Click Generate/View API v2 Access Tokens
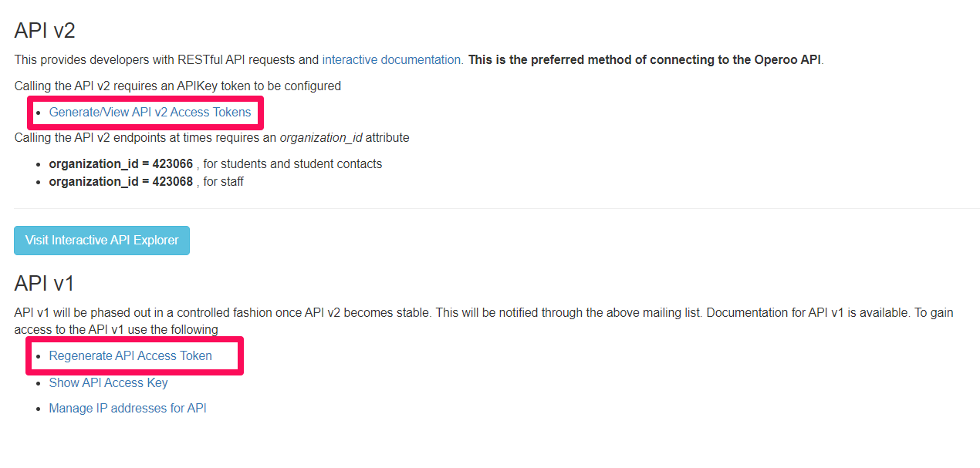This screenshot has width=980, height=468. click(x=150, y=113)
